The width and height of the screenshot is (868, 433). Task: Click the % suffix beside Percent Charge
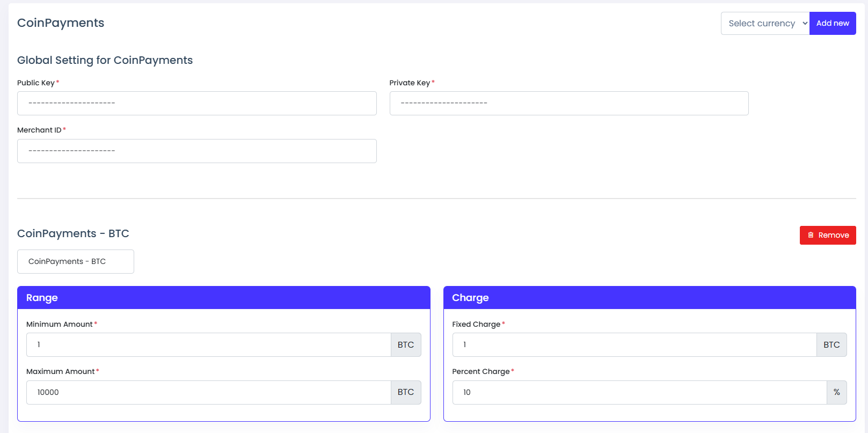(x=837, y=392)
